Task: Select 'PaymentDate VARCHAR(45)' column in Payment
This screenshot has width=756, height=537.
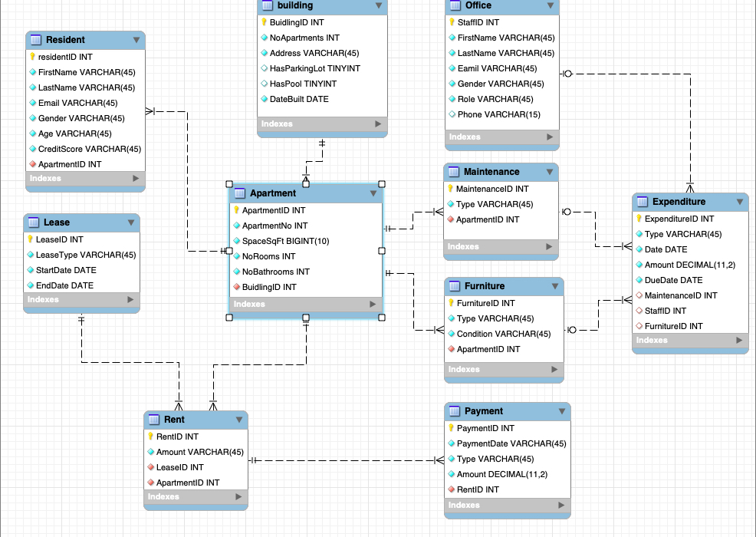Action: pyautogui.click(x=508, y=443)
